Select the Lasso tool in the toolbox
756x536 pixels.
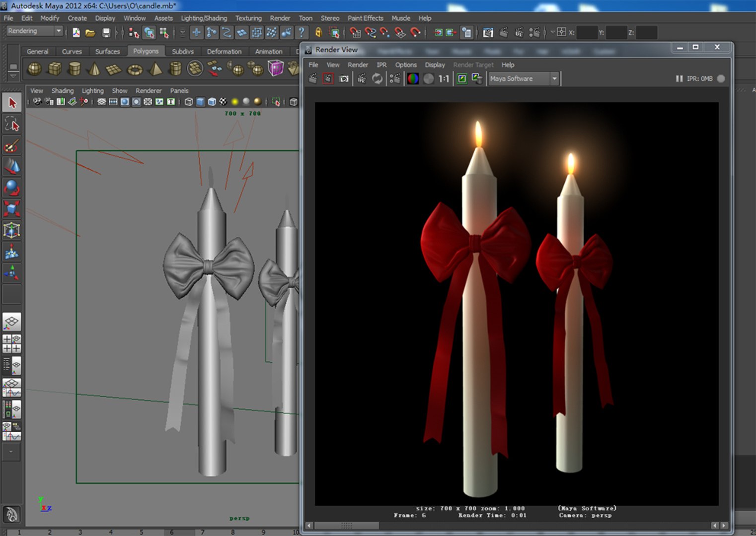click(12, 124)
